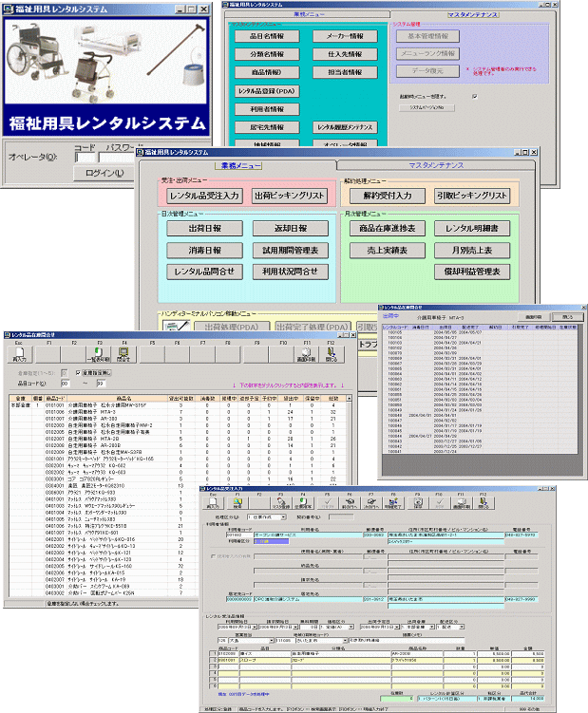Open the 地域 region dropdown in order entry
The image size is (588, 713).
point(345,640)
